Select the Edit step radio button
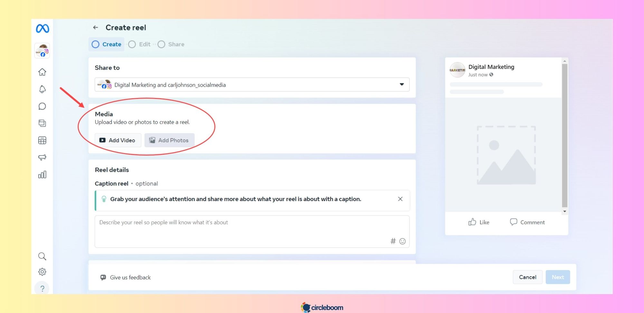644x313 pixels. (x=132, y=44)
